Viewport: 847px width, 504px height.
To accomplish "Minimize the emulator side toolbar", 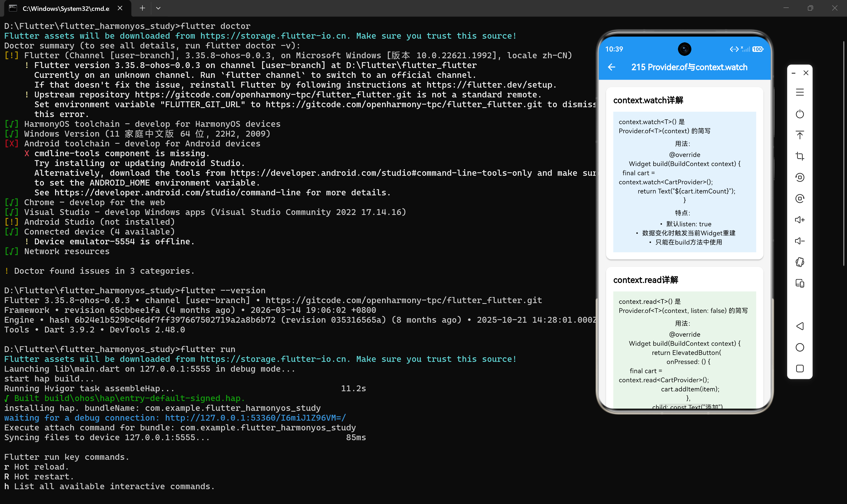I will (x=793, y=73).
